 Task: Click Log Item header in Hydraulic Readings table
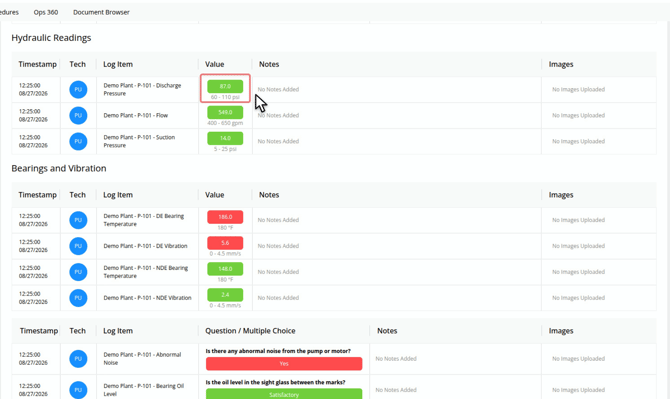tap(118, 64)
